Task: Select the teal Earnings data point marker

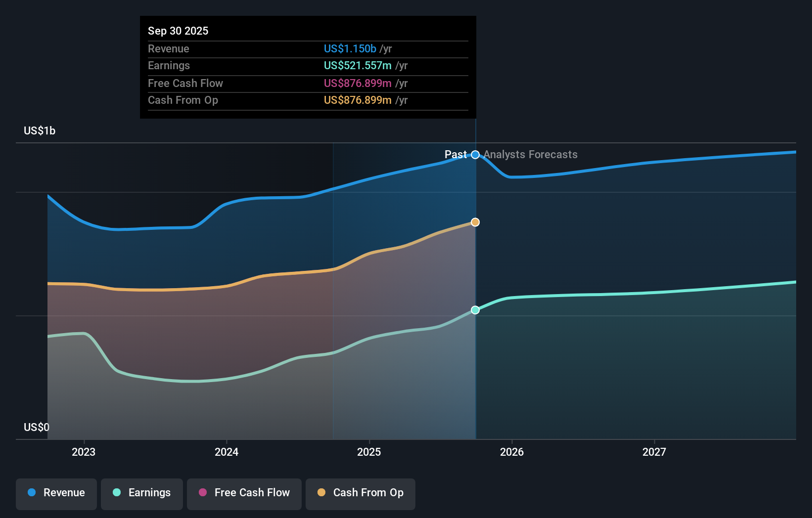Action: [x=475, y=310]
